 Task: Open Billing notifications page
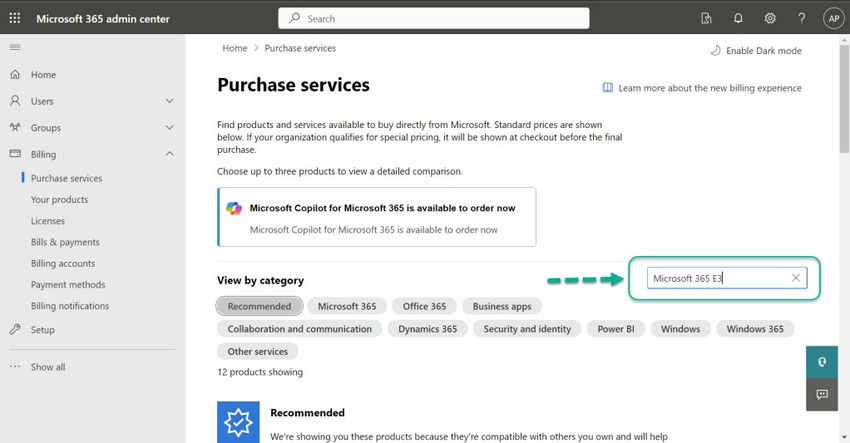tap(70, 306)
